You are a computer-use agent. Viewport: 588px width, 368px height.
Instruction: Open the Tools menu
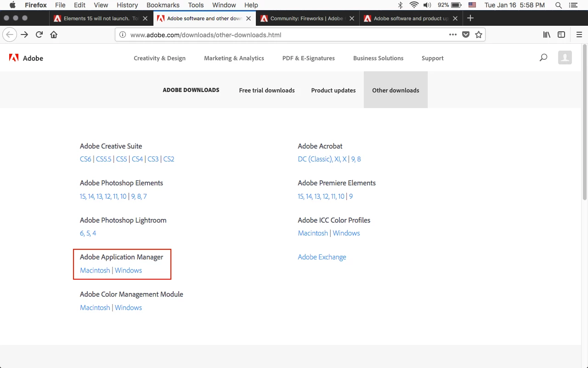pyautogui.click(x=196, y=5)
